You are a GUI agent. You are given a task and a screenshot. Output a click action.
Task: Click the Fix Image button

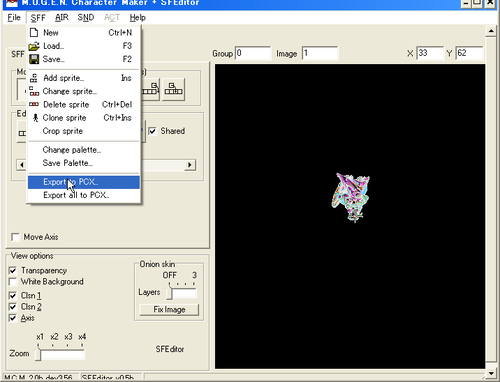click(169, 309)
